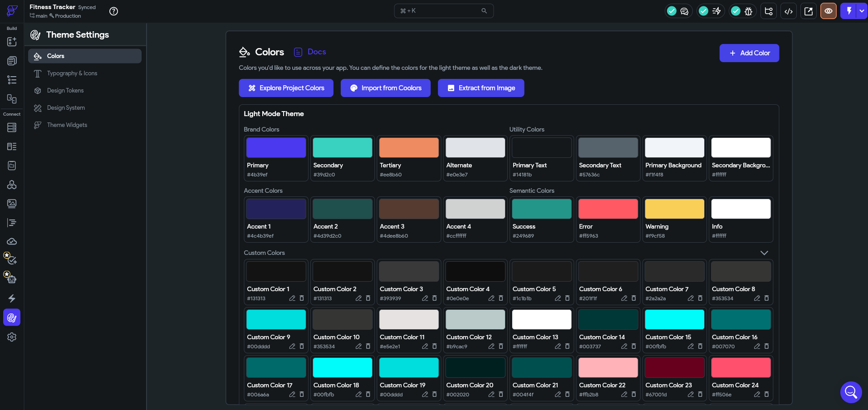The height and width of the screenshot is (410, 868).
Task: Open the Data Types icon in sidebar
Action: (12, 146)
